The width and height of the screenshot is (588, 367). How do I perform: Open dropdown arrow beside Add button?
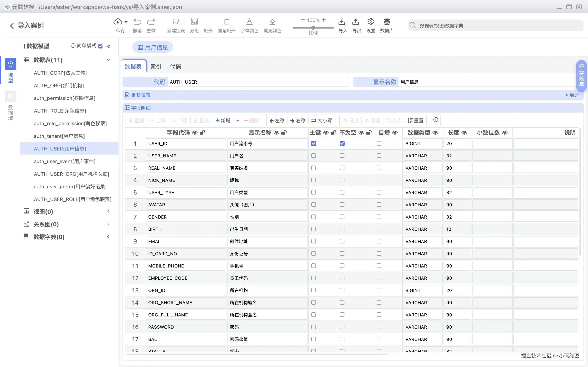tap(237, 121)
